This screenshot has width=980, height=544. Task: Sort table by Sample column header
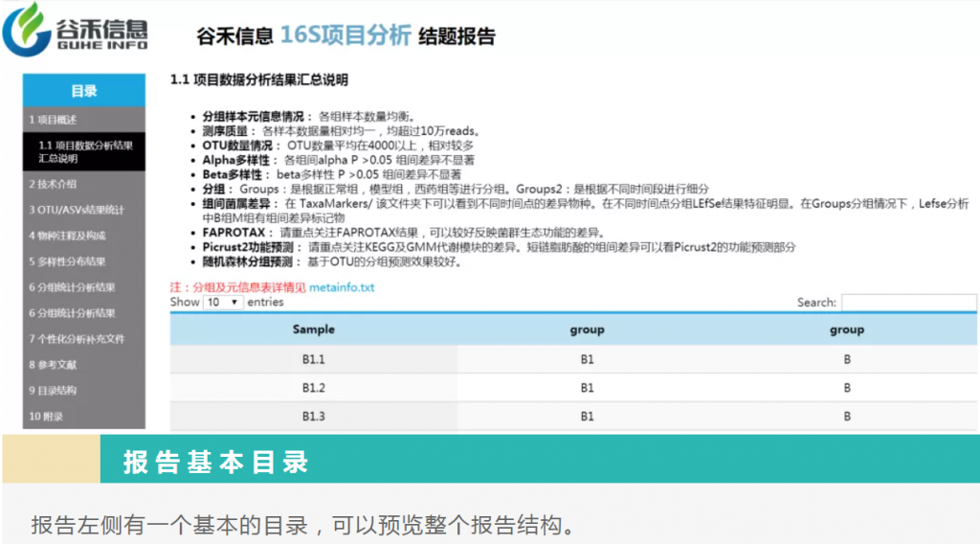[x=314, y=329]
